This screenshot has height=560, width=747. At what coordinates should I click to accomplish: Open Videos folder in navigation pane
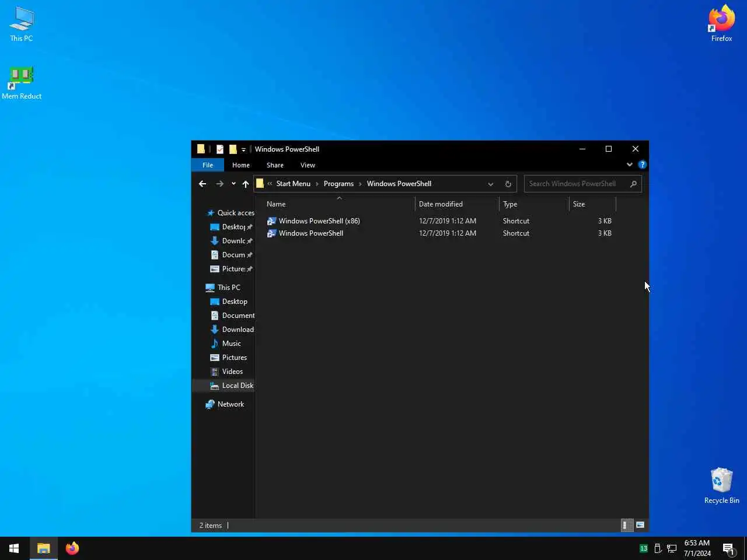[x=226, y=372]
